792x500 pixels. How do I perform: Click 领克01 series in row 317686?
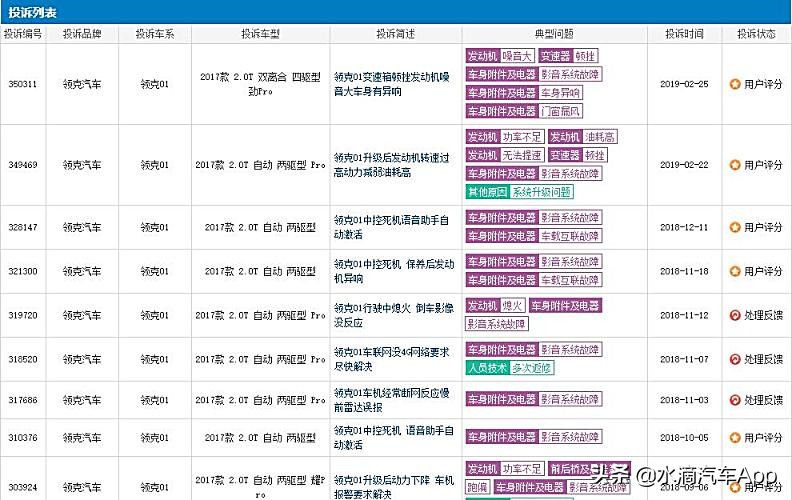point(155,400)
